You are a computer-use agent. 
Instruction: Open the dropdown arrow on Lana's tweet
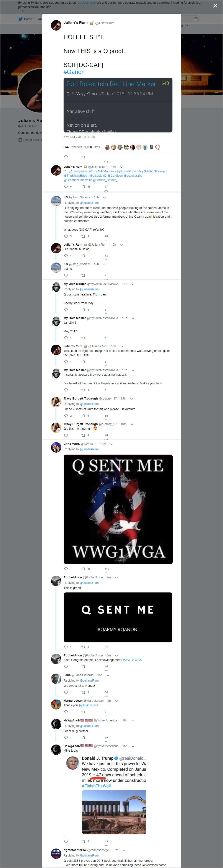108,675
